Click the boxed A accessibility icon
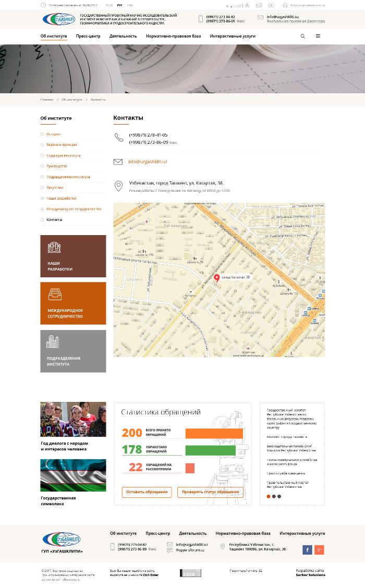Image resolution: width=365 pixels, height=588 pixels. [x=271, y=5]
